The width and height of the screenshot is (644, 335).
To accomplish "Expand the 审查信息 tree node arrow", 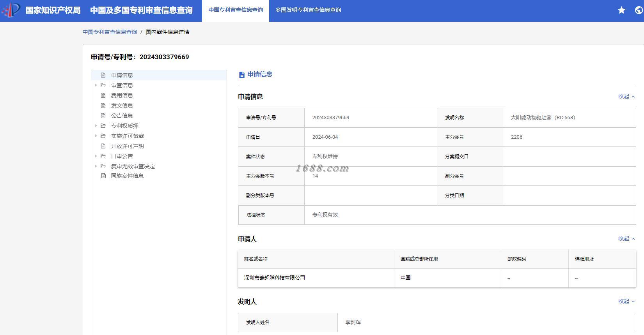I will pos(96,85).
